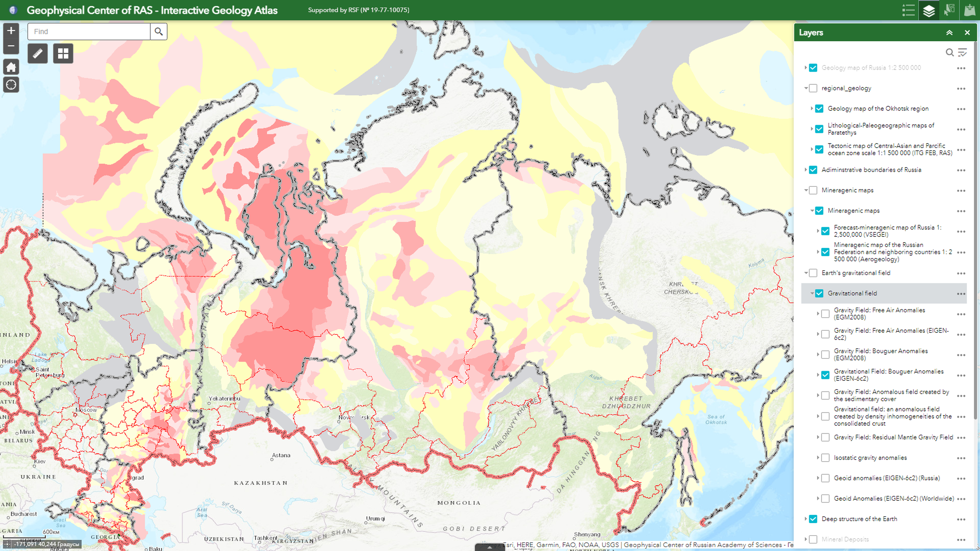The image size is (980, 551).
Task: Open options for Gravitational field group
Action: pos(961,293)
